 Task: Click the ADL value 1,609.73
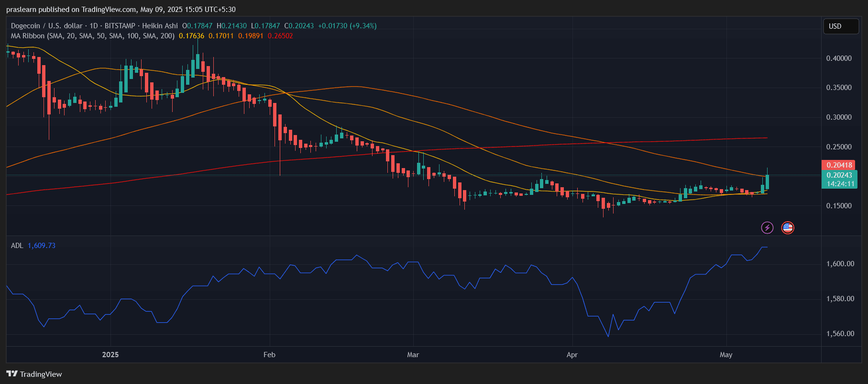[42, 246]
